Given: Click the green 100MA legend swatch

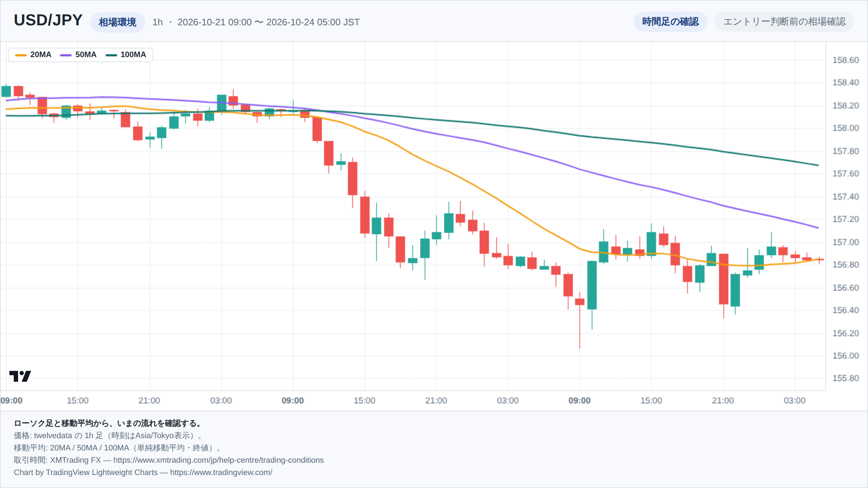Looking at the screenshot, I should tap(111, 55).
